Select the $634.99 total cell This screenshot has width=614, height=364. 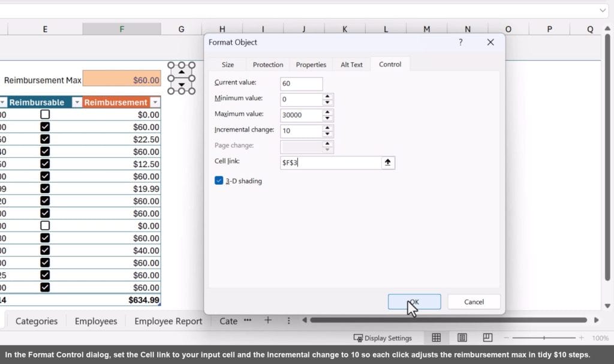(122, 300)
